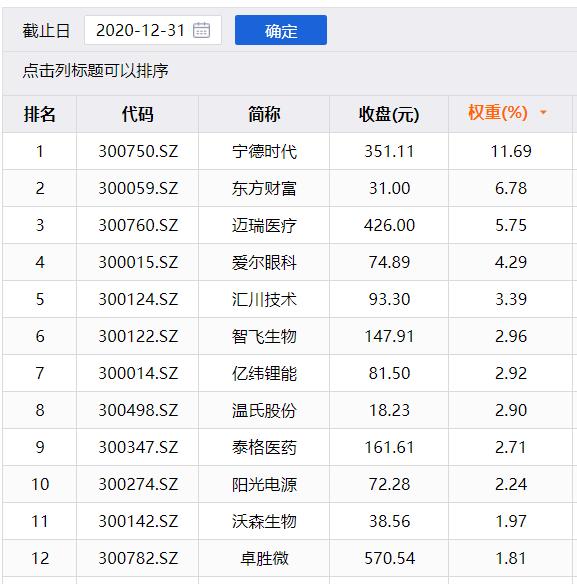Viewport: 577px width, 584px height.
Task: Click closing price 72.28
Action: click(x=389, y=484)
